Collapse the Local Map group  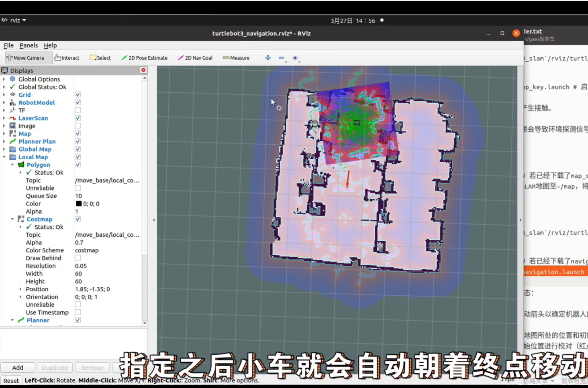pos(4,157)
